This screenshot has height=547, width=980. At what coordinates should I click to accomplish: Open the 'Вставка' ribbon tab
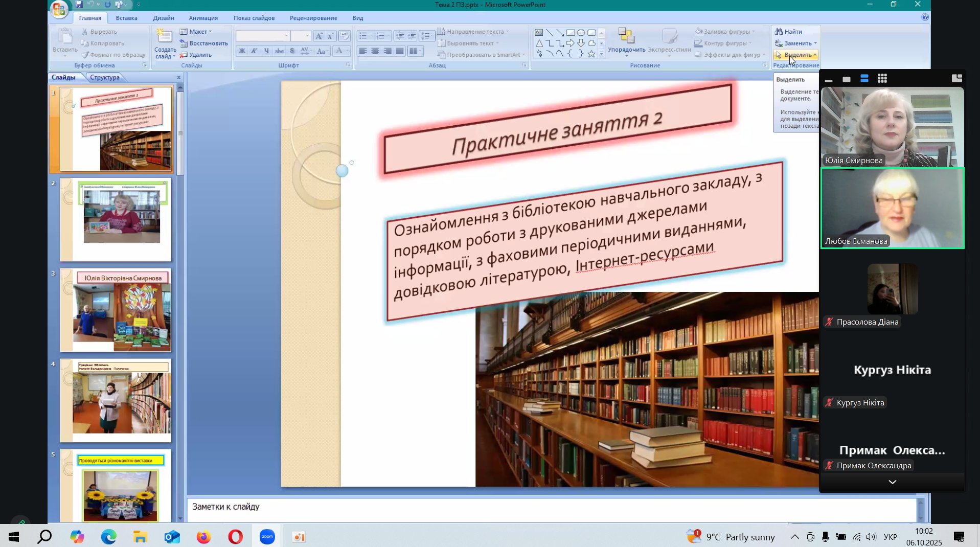click(x=126, y=18)
